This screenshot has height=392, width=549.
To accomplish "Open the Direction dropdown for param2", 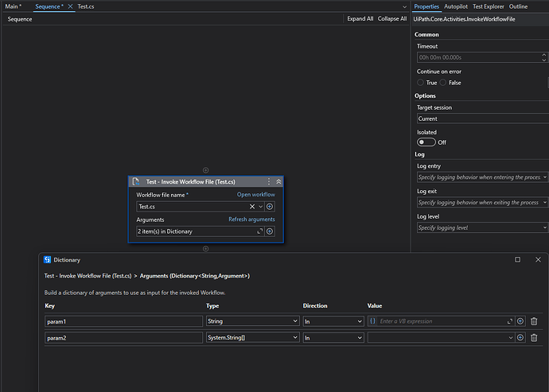I will pyautogui.click(x=333, y=338).
